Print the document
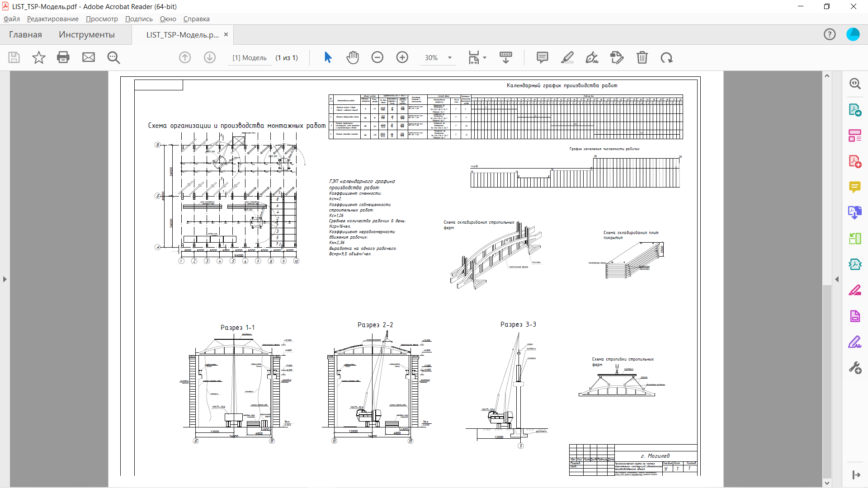This screenshot has width=868, height=488. (x=63, y=57)
